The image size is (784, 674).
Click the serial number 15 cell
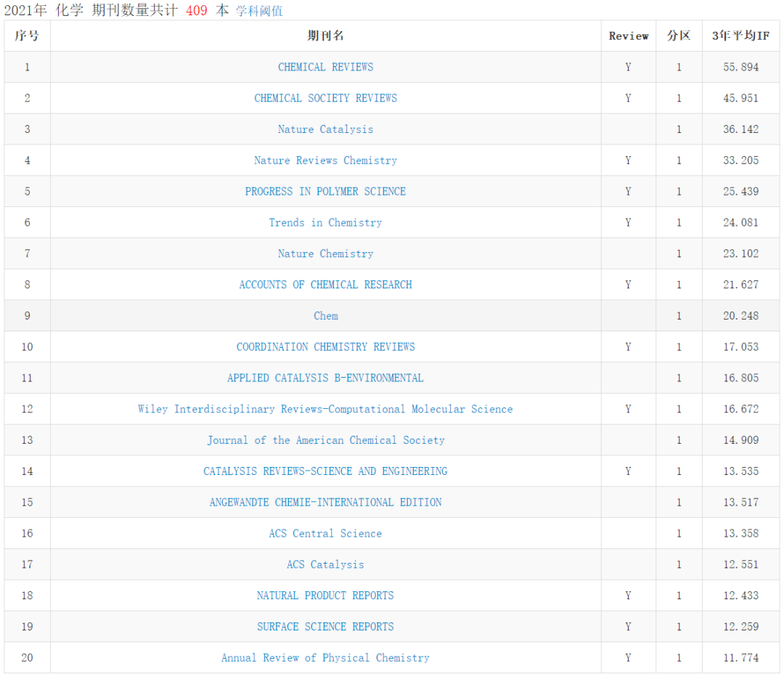pyautogui.click(x=27, y=502)
